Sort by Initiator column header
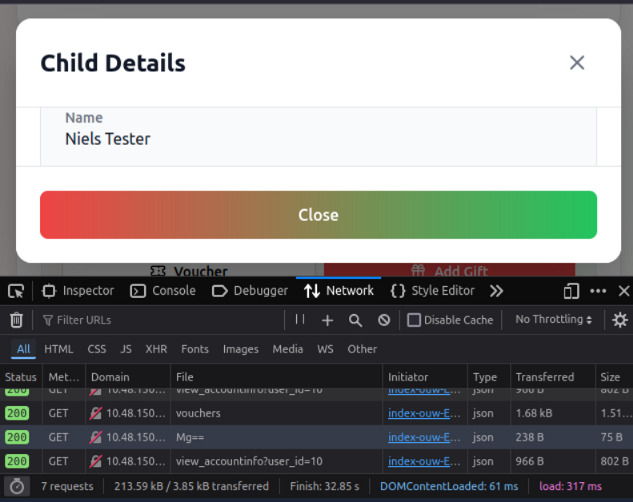Screen dimensions: 633x502 [425, 377]
